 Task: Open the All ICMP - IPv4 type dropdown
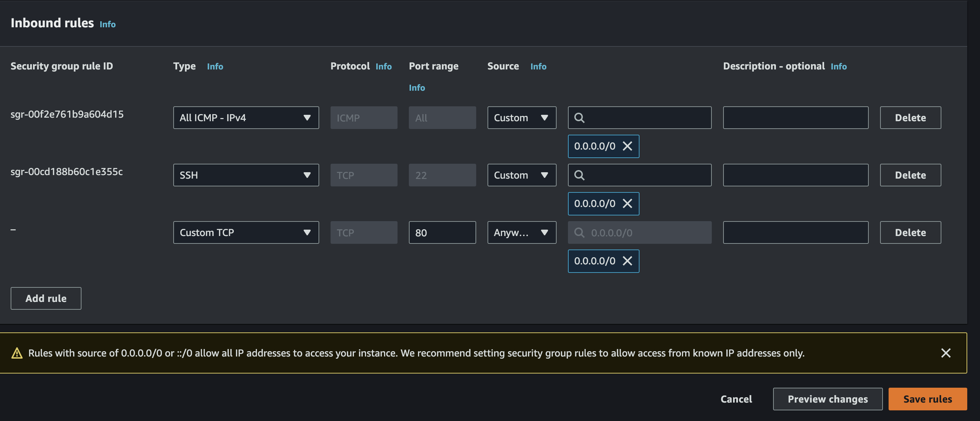[246, 118]
